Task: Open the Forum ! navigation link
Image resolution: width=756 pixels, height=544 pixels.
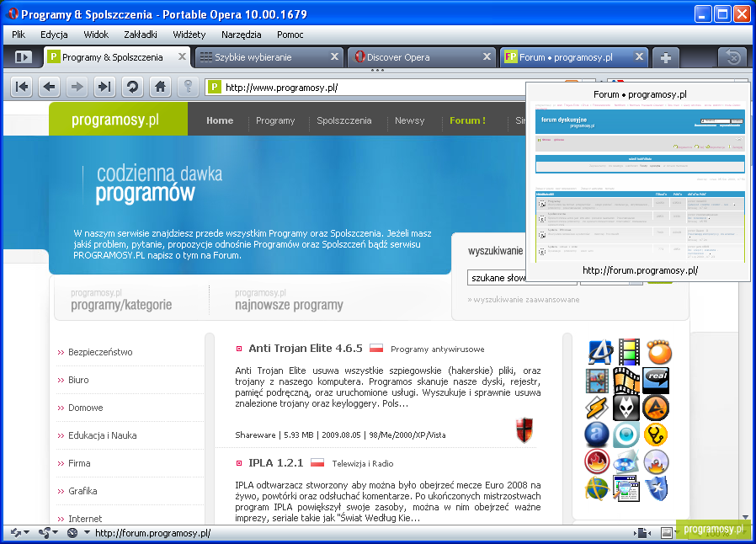Action: tap(468, 120)
